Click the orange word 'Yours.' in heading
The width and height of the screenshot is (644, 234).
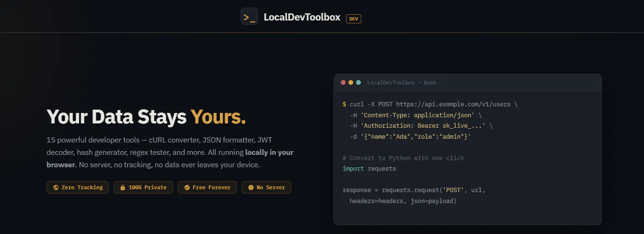[x=218, y=117]
